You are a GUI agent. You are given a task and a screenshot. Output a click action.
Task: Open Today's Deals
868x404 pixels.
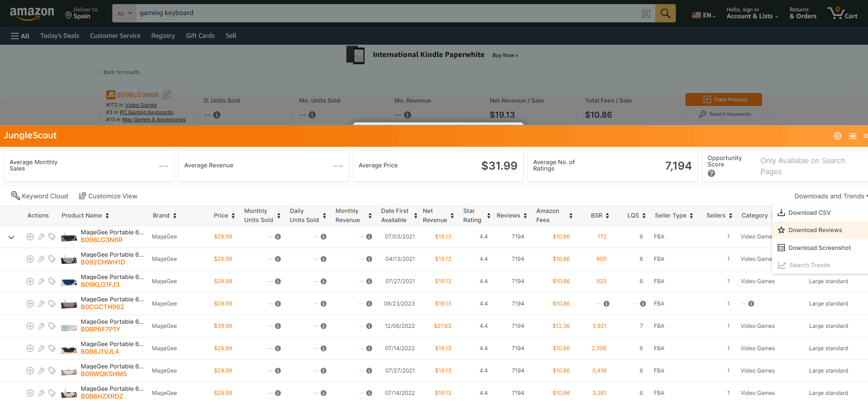point(60,36)
